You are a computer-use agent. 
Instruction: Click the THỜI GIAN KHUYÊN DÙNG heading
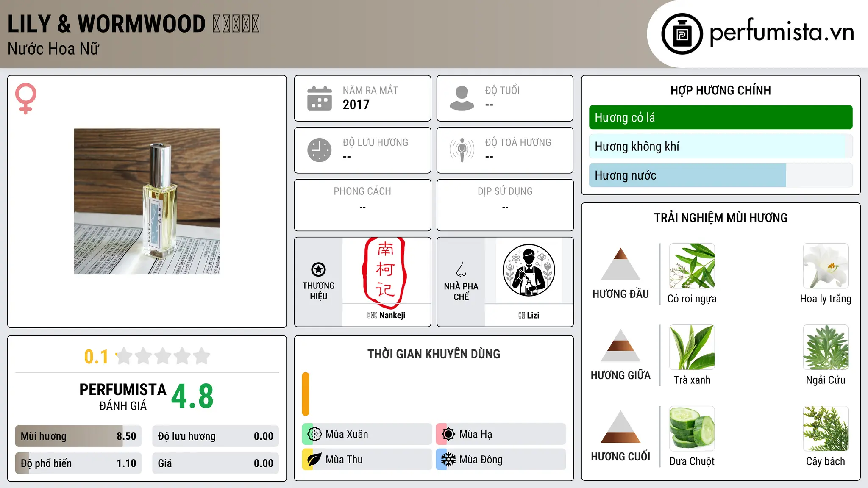coord(434,354)
